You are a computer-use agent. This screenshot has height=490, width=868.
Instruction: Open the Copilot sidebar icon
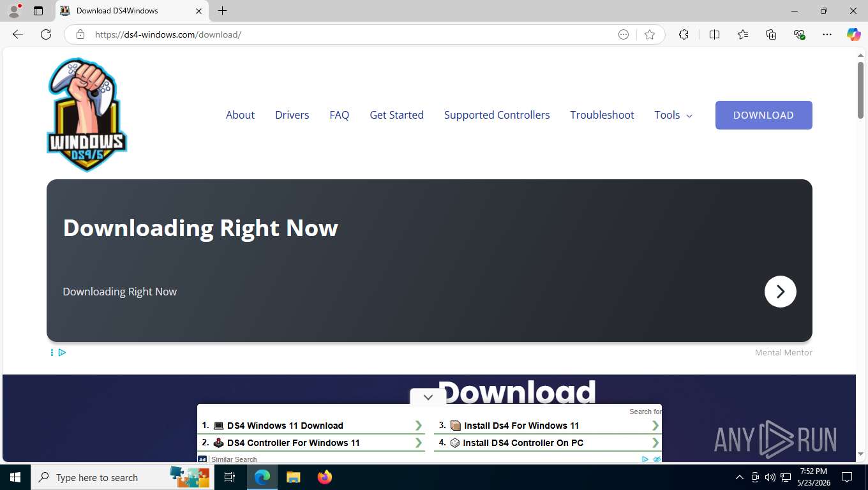click(x=854, y=34)
